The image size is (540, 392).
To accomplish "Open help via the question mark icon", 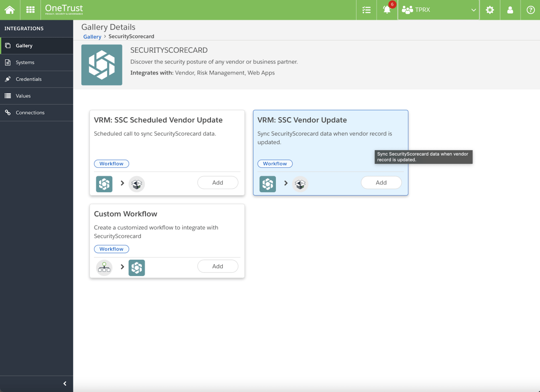I will point(530,10).
